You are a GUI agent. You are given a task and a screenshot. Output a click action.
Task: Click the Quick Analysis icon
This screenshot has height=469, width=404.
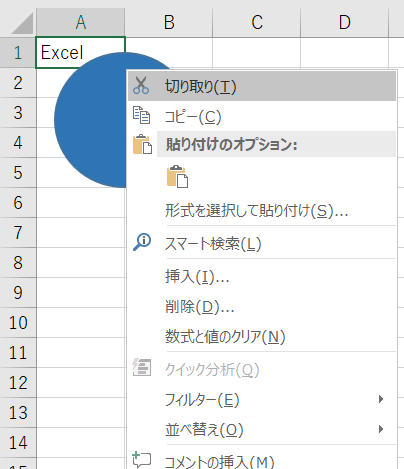click(142, 367)
